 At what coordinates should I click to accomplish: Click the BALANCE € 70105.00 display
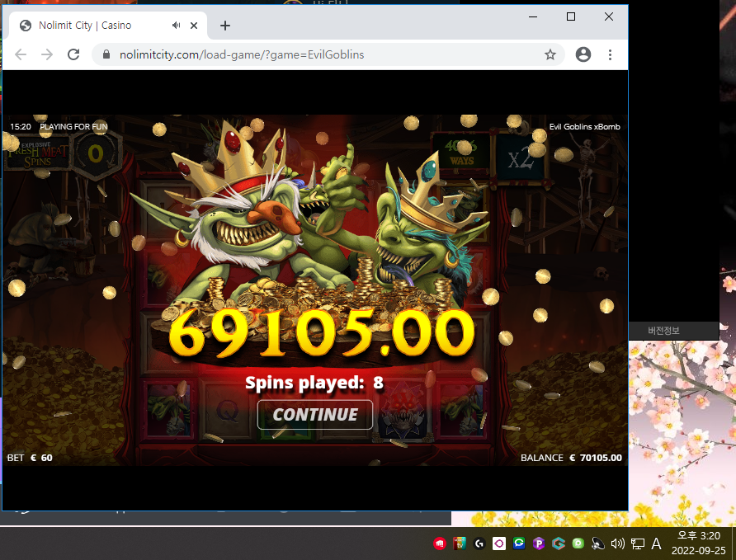(x=571, y=458)
